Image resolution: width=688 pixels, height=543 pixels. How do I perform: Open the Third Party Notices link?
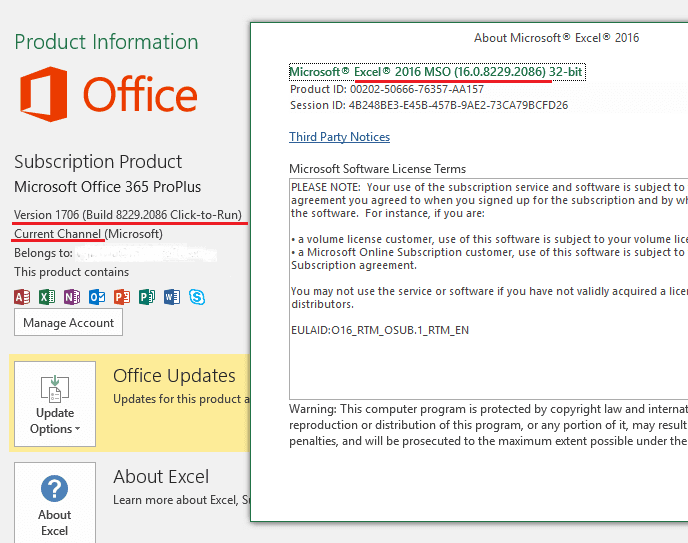(x=339, y=137)
